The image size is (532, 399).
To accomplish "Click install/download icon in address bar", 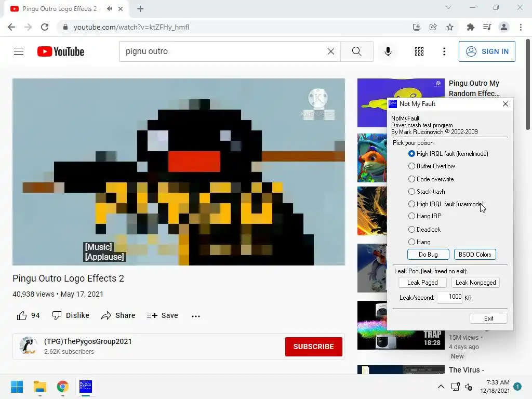I will [x=416, y=27].
